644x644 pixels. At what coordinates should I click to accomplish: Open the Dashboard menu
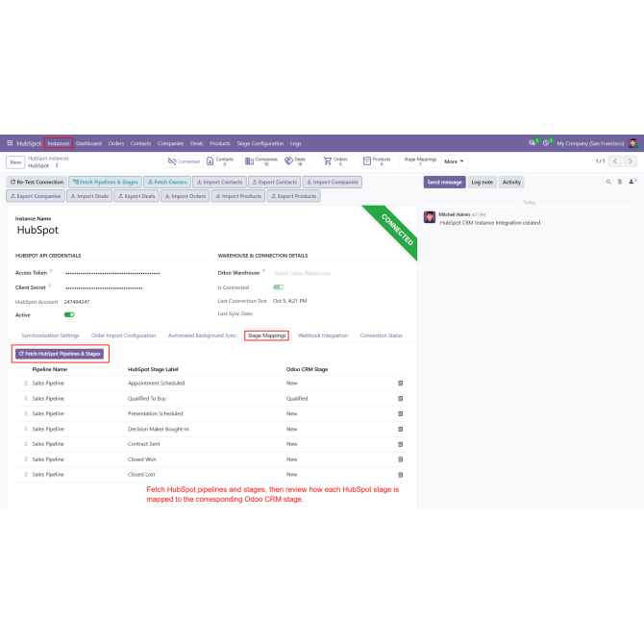click(88, 143)
